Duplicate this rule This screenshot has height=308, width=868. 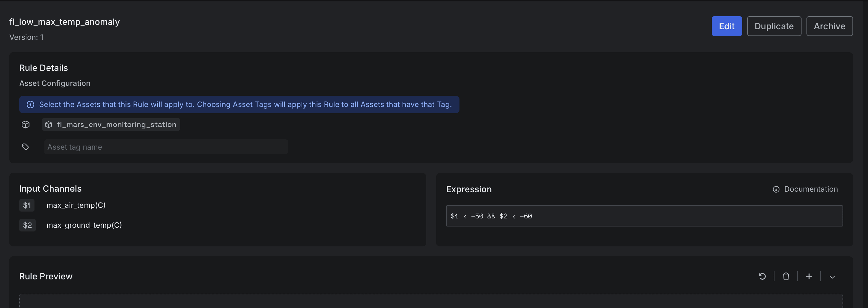pos(774,26)
